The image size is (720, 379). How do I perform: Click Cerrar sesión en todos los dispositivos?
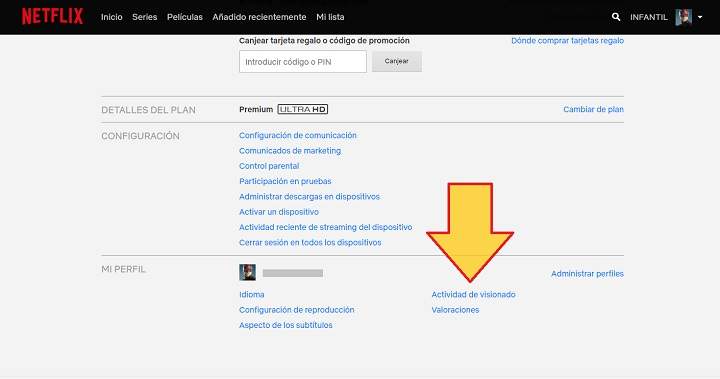click(x=310, y=243)
